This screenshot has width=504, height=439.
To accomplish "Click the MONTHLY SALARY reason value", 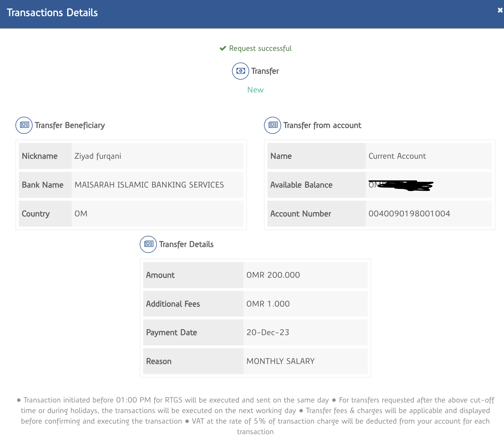I will [x=280, y=361].
